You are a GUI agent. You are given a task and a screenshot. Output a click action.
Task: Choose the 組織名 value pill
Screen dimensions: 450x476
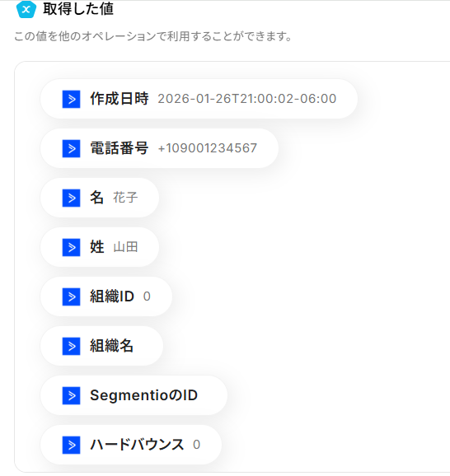pyautogui.click(x=101, y=346)
